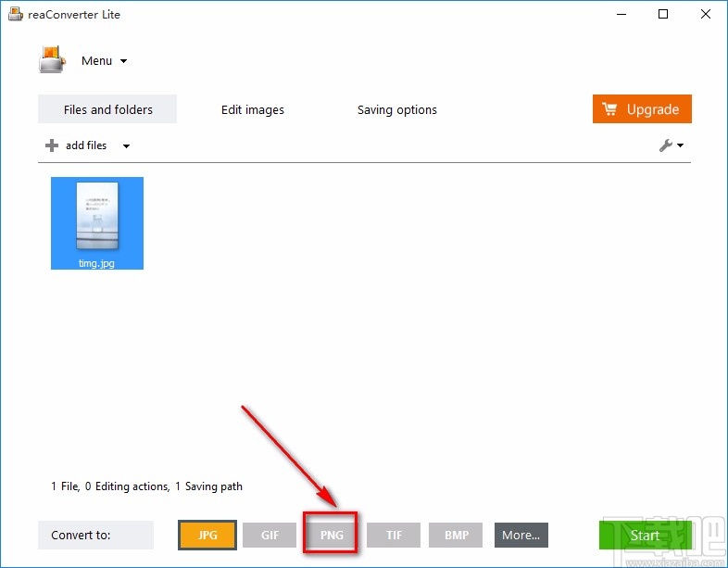Open More... output formats
The image size is (728, 568).
(x=521, y=535)
